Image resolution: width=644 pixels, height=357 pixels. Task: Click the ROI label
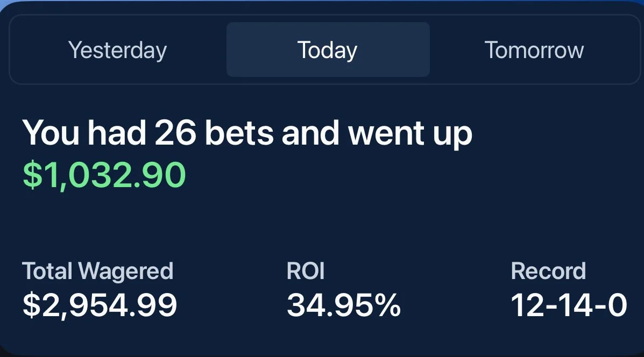306,270
